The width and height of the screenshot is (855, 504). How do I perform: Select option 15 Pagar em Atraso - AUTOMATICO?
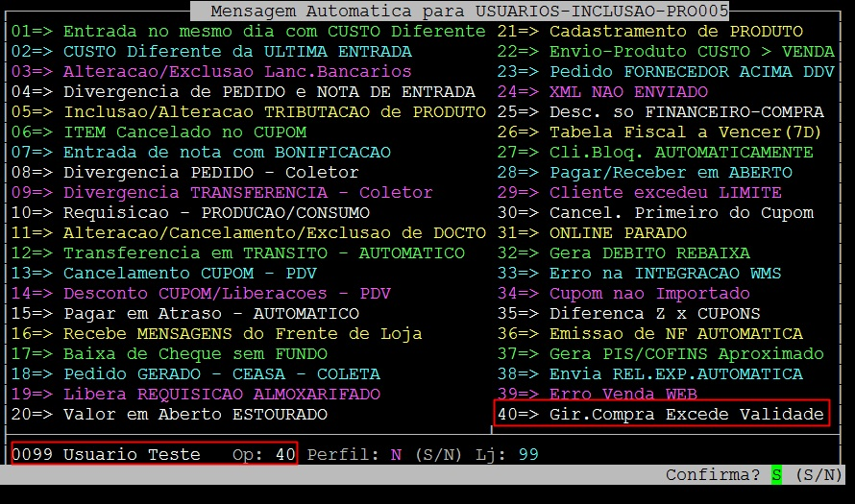point(184,314)
